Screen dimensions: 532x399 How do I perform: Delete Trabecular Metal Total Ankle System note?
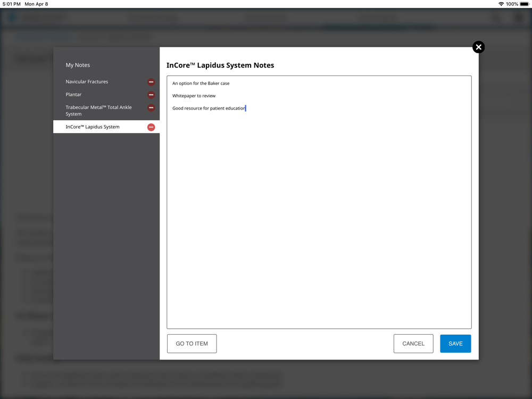[151, 107]
